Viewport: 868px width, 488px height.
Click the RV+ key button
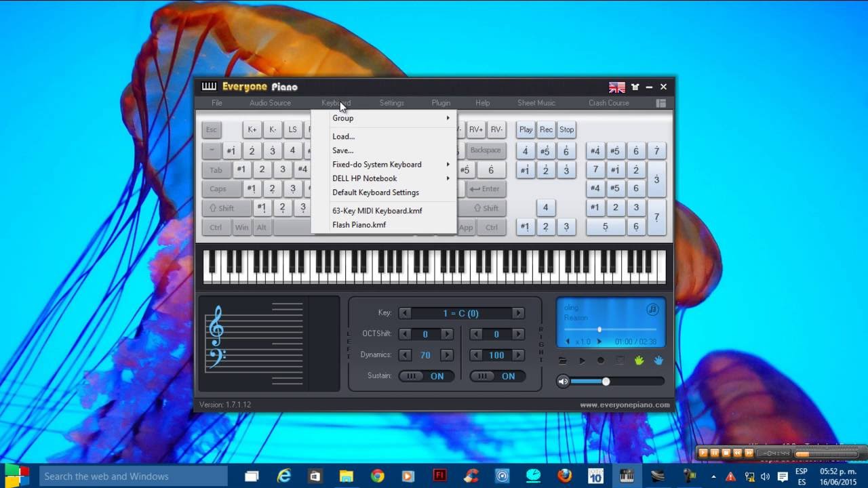[x=476, y=129]
